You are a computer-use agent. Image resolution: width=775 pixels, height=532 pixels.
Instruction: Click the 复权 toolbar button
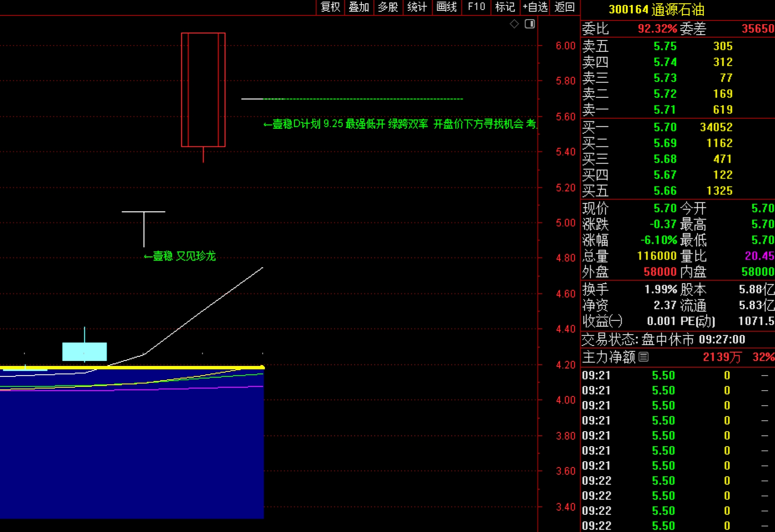(x=330, y=7)
